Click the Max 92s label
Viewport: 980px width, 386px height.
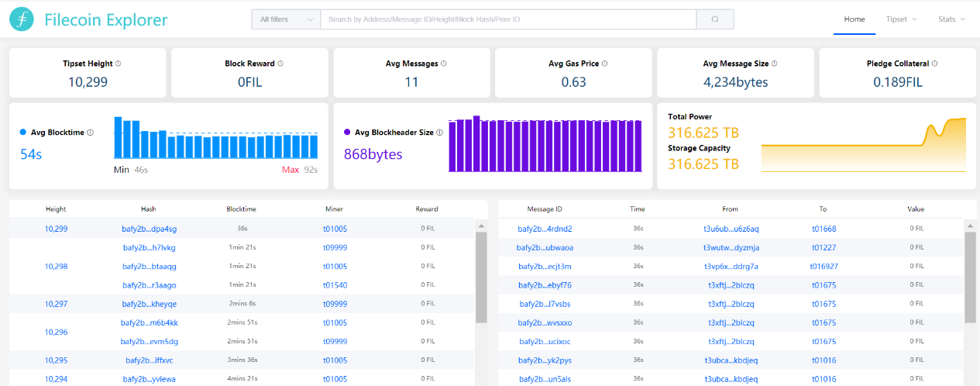point(300,170)
